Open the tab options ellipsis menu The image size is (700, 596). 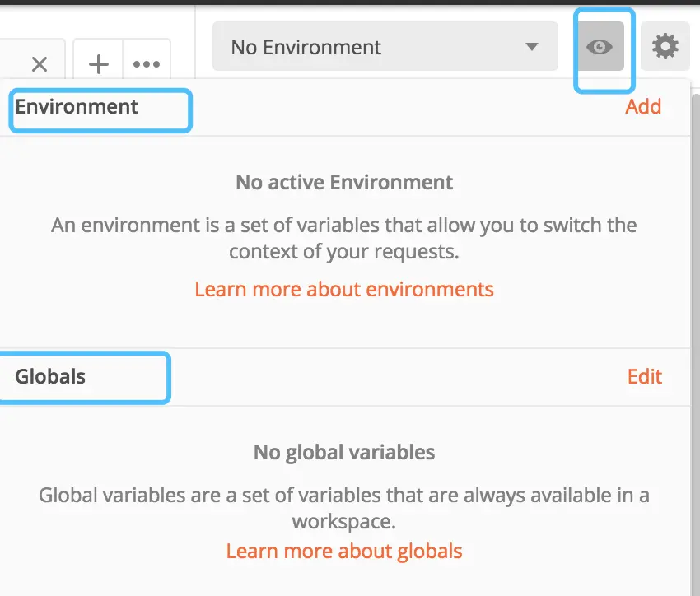pos(147,64)
